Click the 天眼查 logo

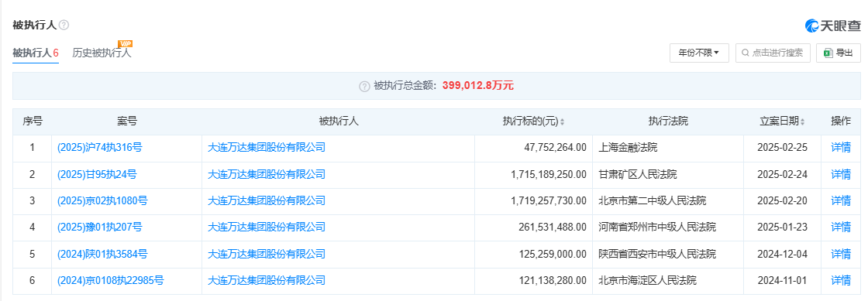[x=833, y=26]
